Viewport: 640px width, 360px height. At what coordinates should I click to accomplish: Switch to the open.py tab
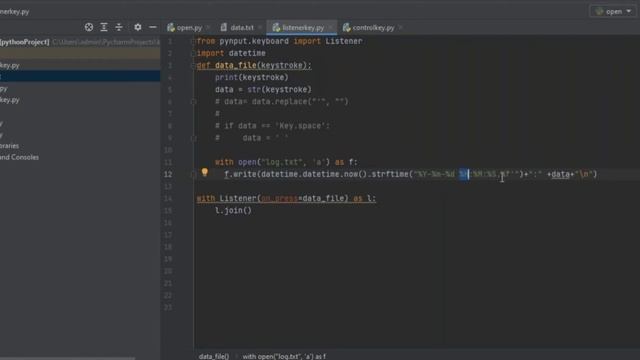[189, 28]
